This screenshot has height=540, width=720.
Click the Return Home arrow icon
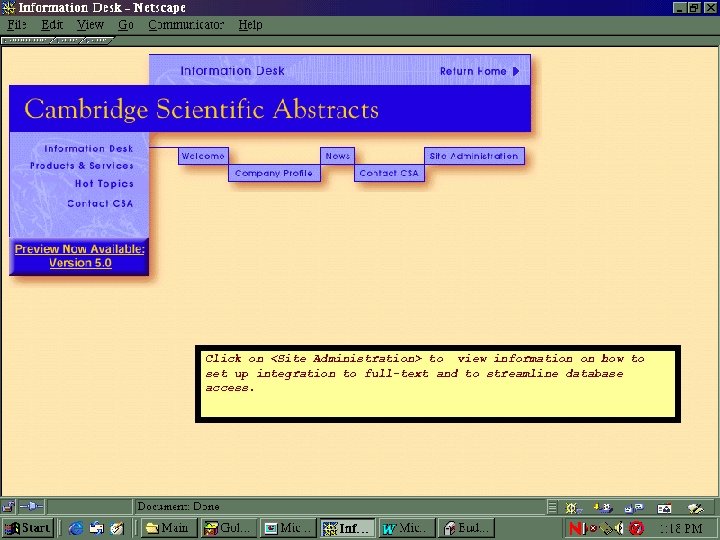[516, 71]
